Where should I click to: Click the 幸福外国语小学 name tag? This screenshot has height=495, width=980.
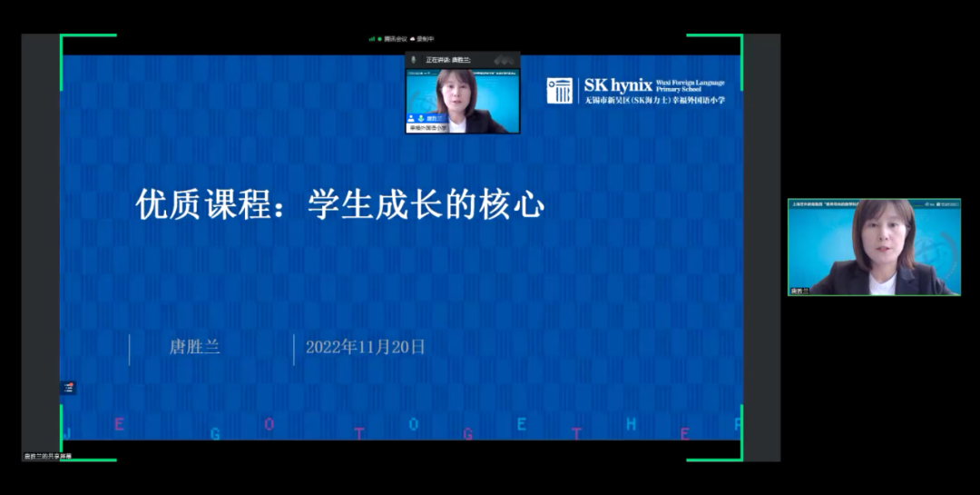428,128
